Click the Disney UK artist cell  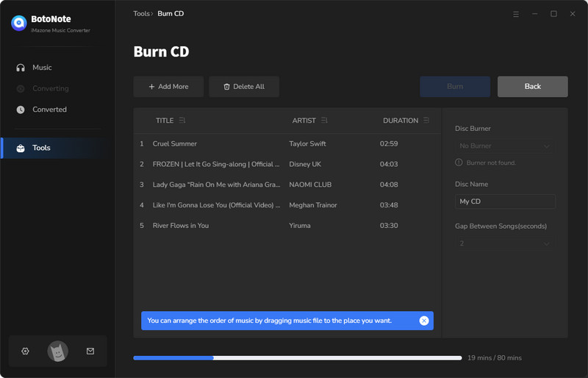305,165
